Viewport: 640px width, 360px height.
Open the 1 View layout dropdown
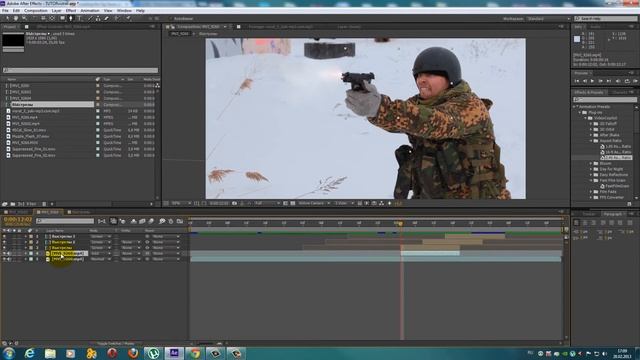pyautogui.click(x=344, y=203)
